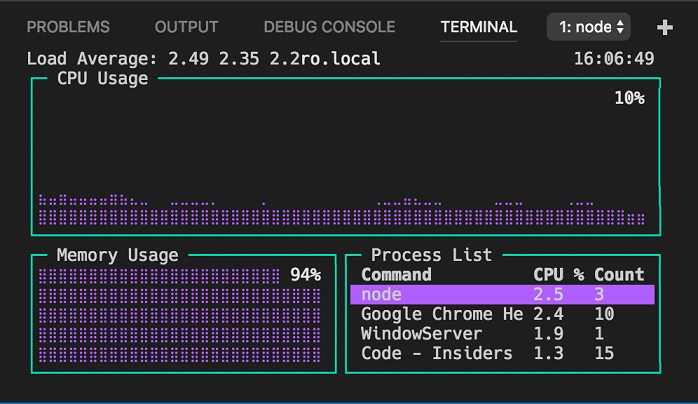Click the 10% CPU usage readout

tap(629, 98)
